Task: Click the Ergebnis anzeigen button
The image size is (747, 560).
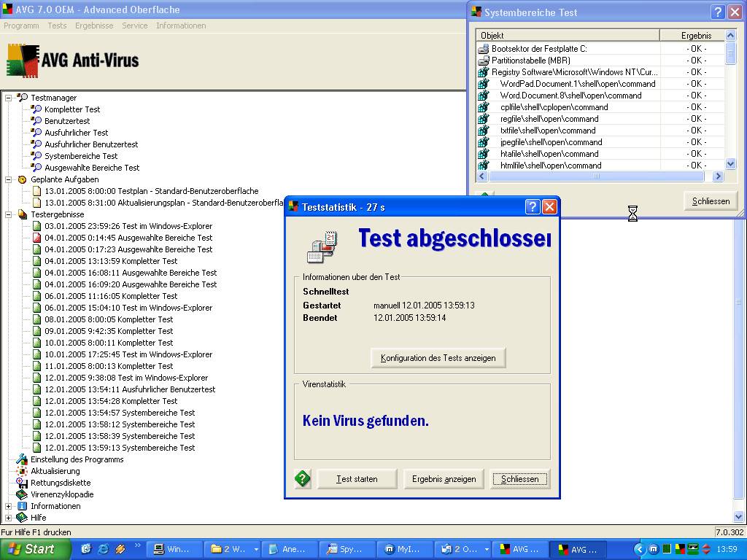Action: (x=444, y=479)
